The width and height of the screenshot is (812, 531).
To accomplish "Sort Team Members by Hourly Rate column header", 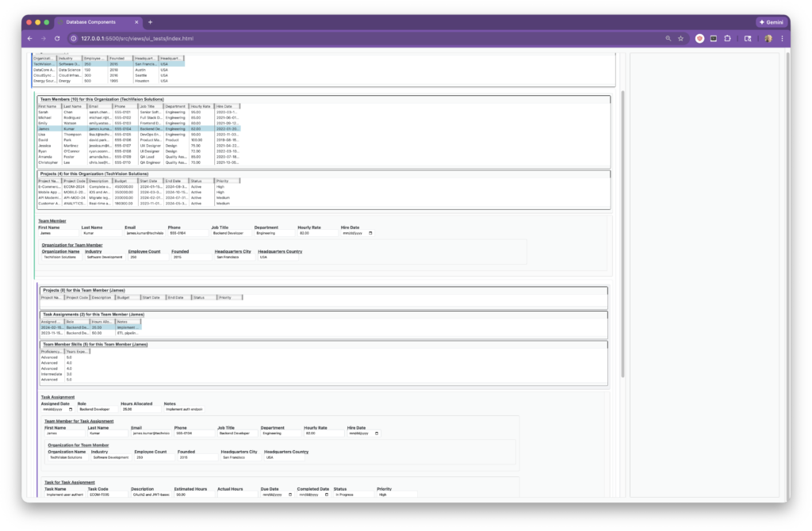I will point(200,106).
